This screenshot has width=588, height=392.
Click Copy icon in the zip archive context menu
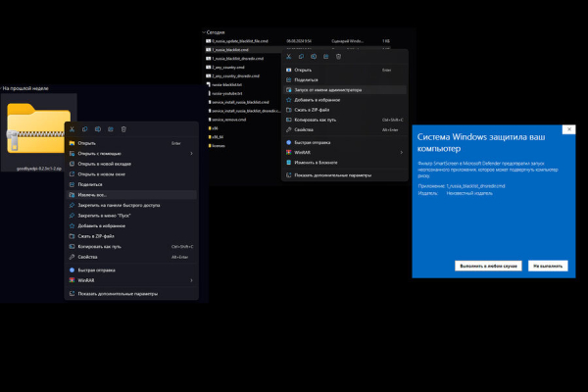click(84, 129)
